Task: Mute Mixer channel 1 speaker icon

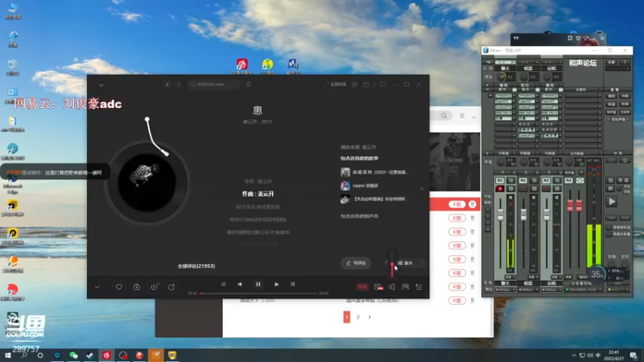Action: [x=510, y=197]
